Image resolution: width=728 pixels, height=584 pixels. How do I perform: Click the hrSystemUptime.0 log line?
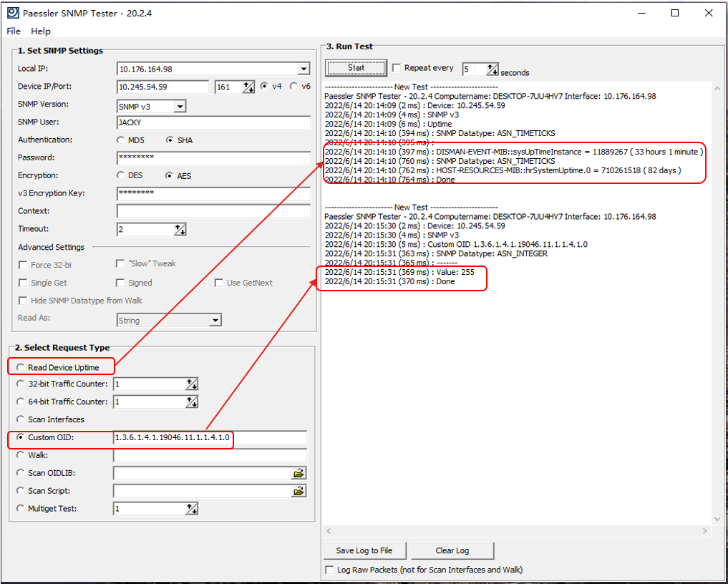[503, 170]
